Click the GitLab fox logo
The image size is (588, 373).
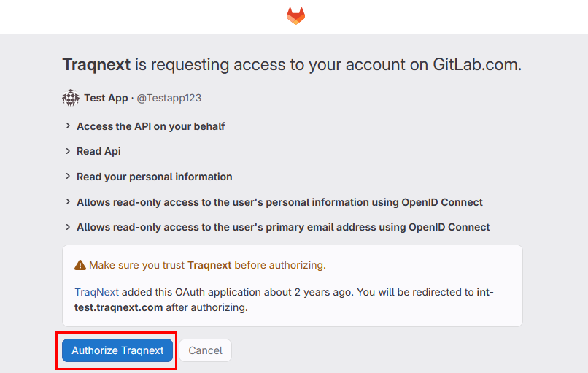(x=295, y=16)
